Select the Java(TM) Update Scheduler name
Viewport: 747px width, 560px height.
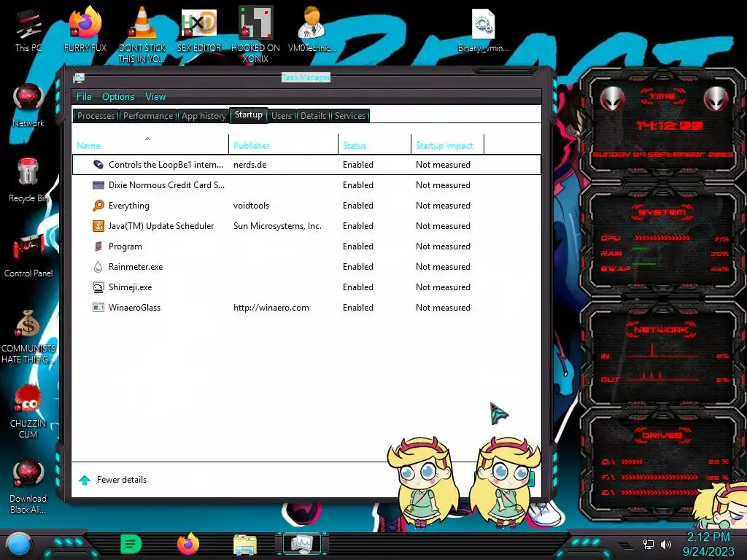point(161,226)
